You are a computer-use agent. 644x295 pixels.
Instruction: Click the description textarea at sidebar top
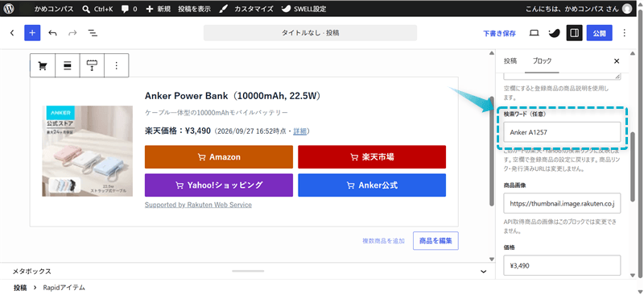tap(562, 77)
